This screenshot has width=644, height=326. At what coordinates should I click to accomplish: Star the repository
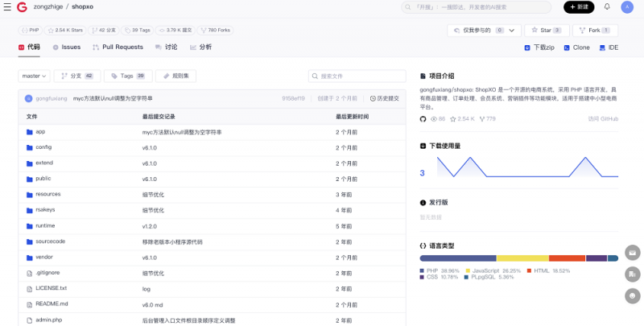[x=547, y=31]
